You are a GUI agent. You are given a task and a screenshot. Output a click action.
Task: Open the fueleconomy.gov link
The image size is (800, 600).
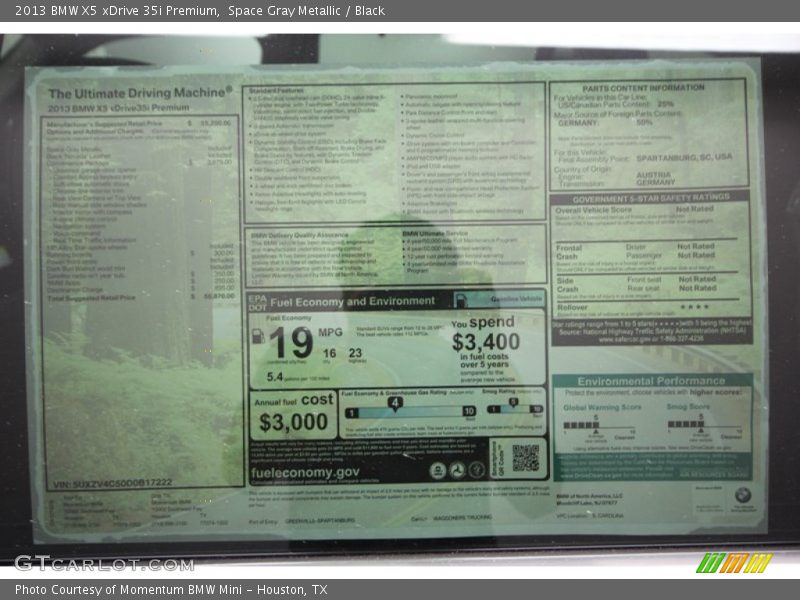tap(305, 472)
